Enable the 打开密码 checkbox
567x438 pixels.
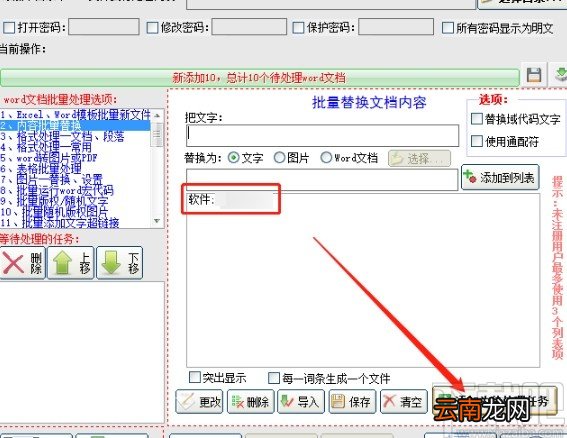(x=9, y=27)
